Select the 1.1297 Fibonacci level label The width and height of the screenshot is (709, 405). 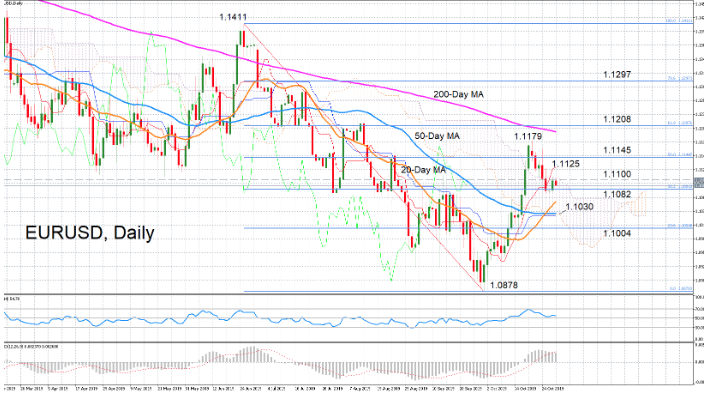click(x=617, y=74)
